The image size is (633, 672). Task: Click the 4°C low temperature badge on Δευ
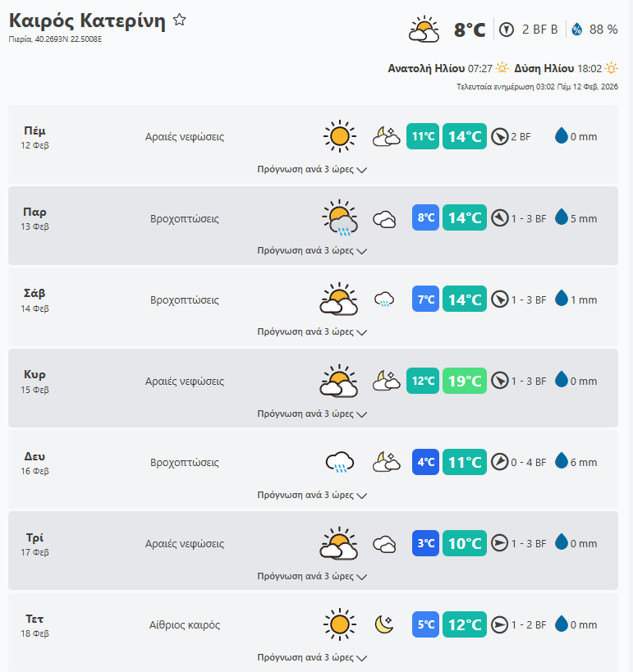coord(425,462)
